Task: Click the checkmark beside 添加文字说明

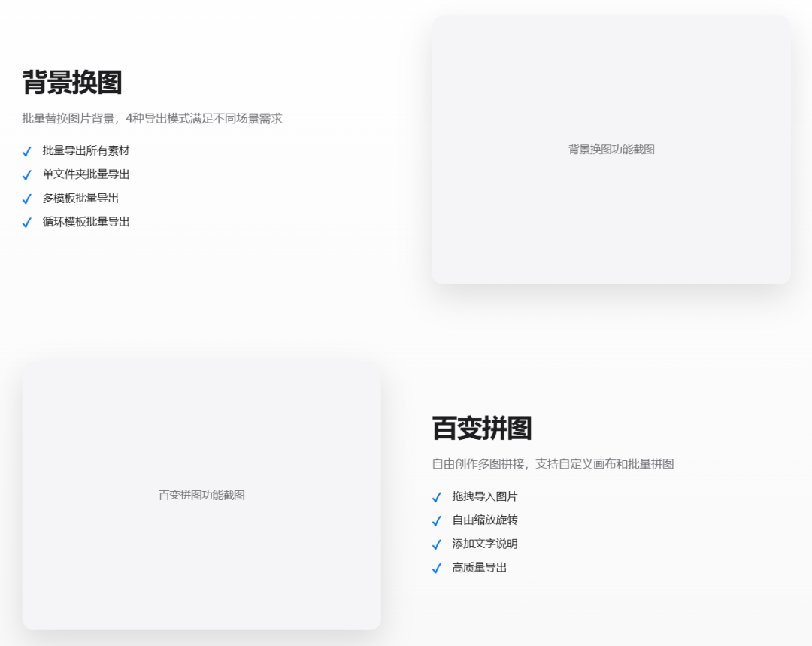Action: tap(437, 544)
